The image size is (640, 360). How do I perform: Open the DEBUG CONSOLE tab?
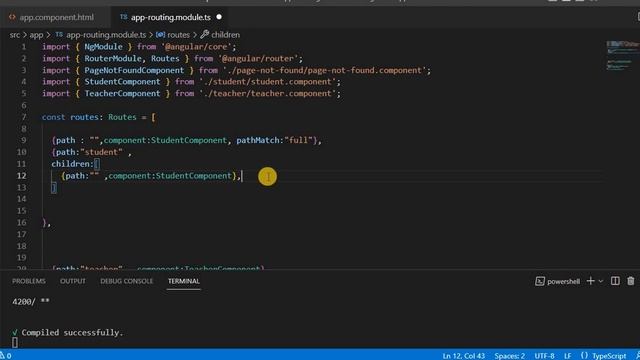[x=127, y=281]
